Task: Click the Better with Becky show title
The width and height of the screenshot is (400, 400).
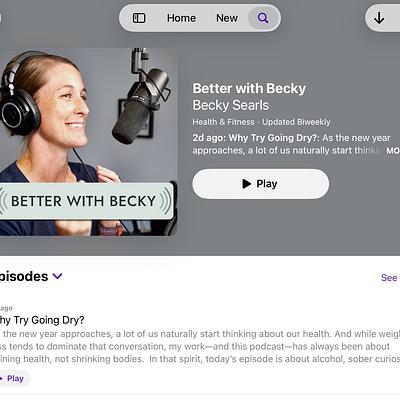Action: 249,89
